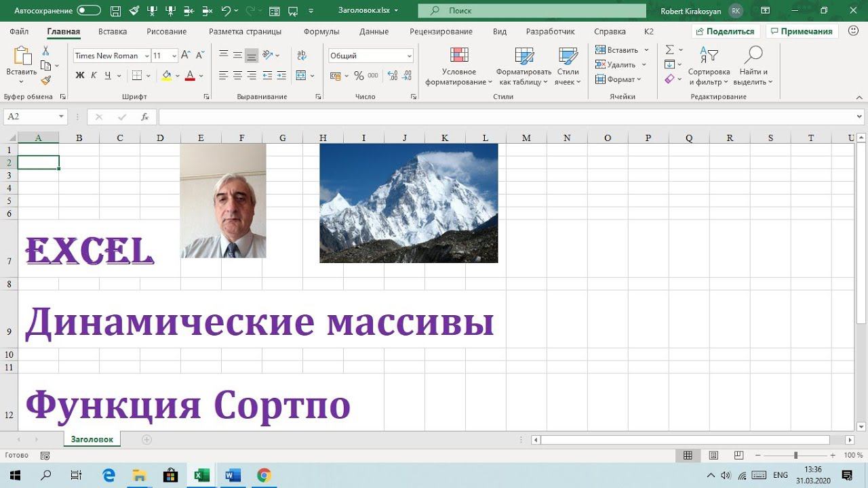
Task: Click the Fill down-arrow icon in Редактирование
Action: pyautogui.click(x=670, y=64)
